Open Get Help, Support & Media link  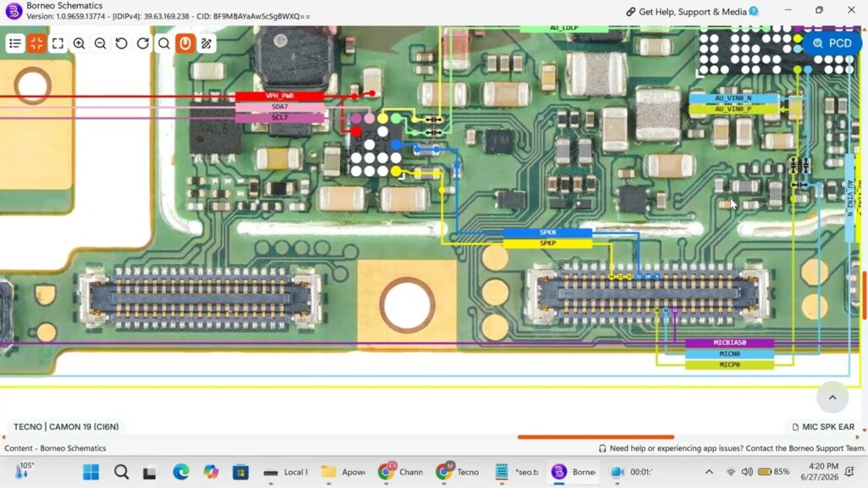point(692,12)
